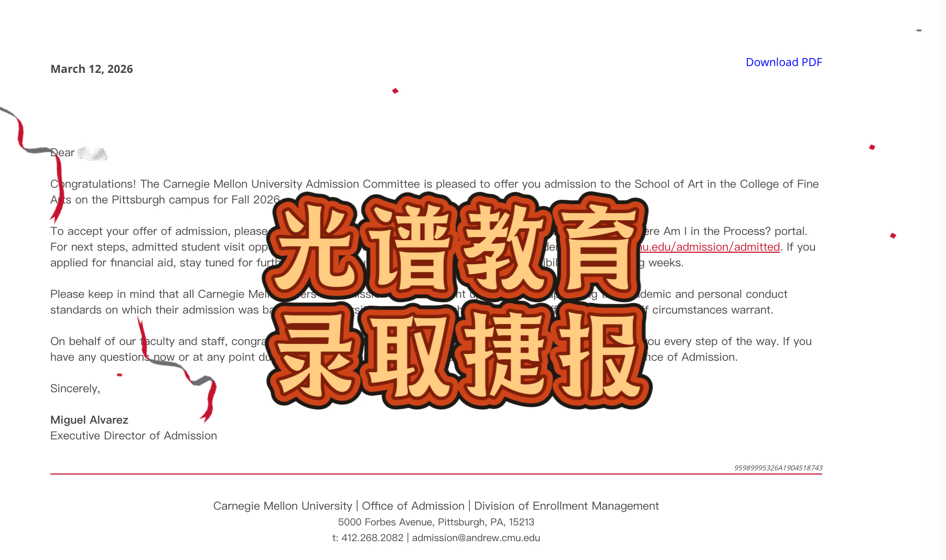Screen dimensions: 946x560
Task: Select the Miguel Alvarez signature name
Action: click(89, 420)
